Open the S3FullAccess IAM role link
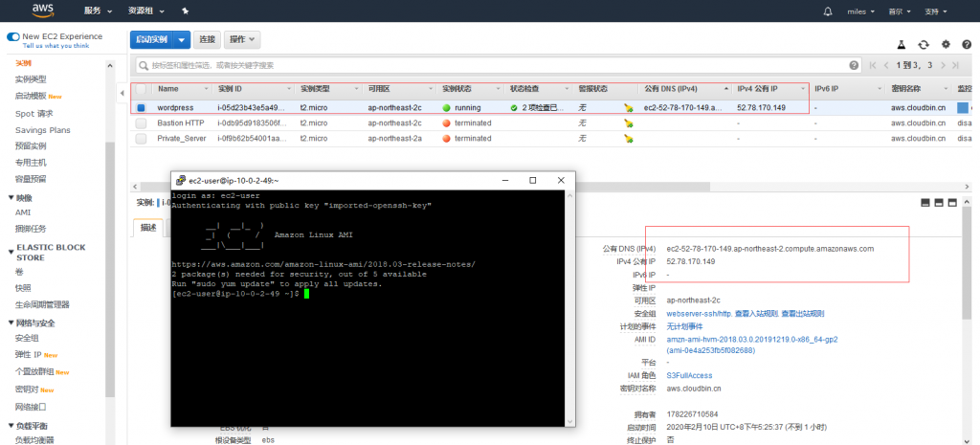The width and height of the screenshot is (980, 445). pyautogui.click(x=689, y=376)
